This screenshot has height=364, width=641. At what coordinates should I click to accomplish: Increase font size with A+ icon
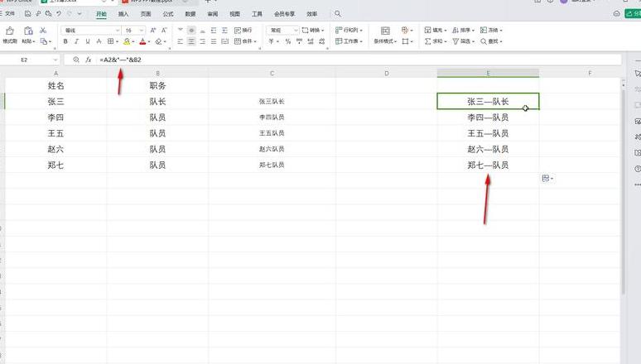[x=153, y=31]
